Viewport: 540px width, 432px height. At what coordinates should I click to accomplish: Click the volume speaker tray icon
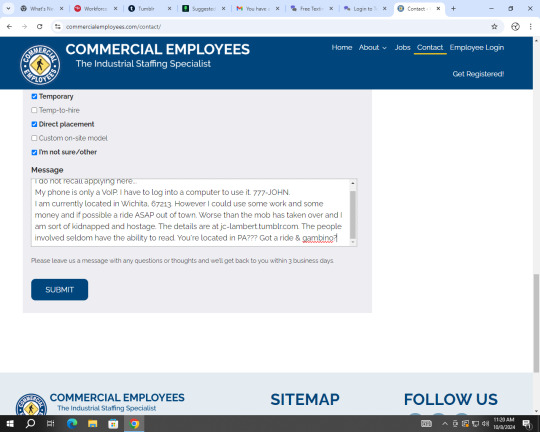pyautogui.click(x=486, y=423)
